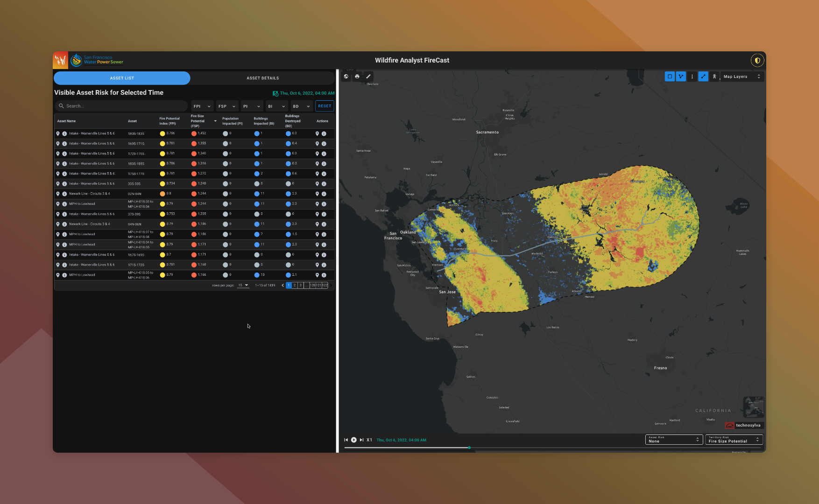Click the timeline slider handle

click(469, 448)
